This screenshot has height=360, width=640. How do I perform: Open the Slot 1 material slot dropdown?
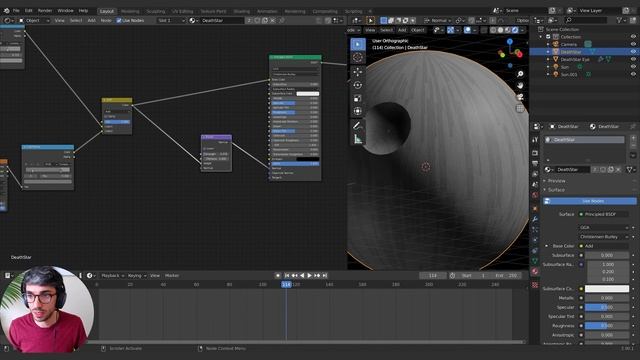point(171,20)
